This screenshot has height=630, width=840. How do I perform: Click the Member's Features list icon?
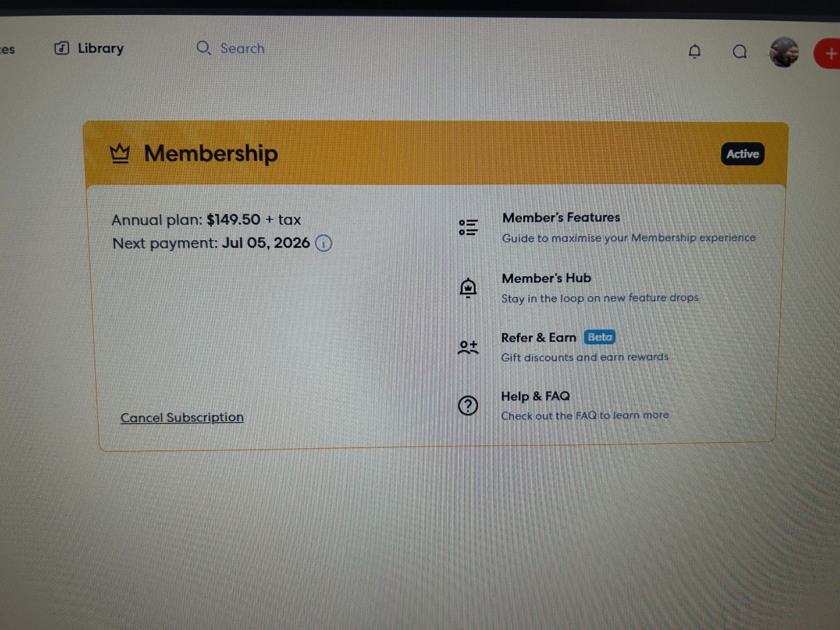468,227
